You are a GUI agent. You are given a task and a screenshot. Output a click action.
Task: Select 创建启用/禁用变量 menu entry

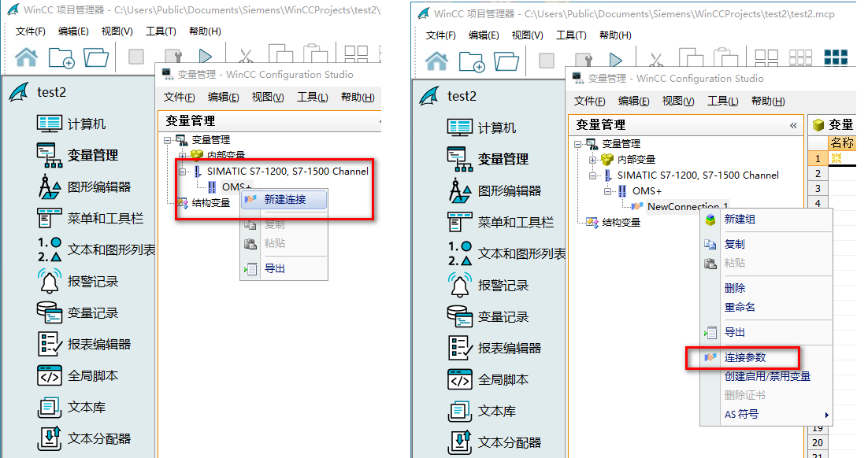click(766, 376)
